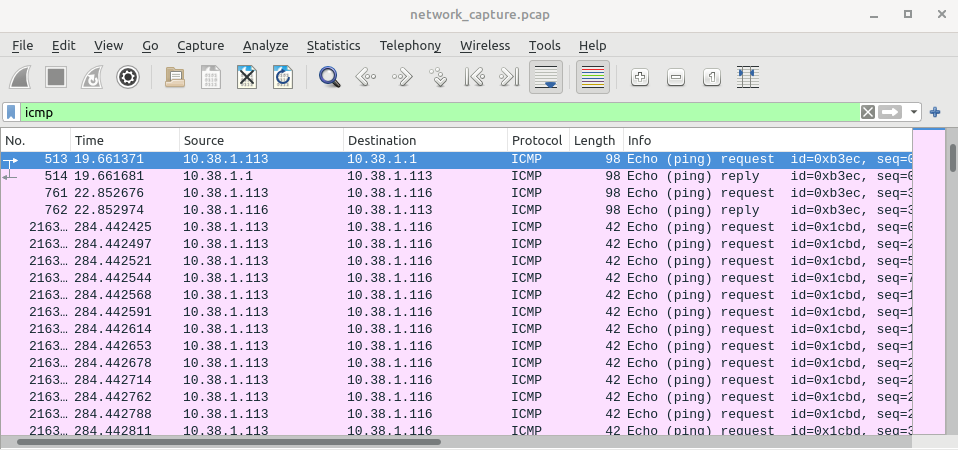The image size is (958, 450).
Task: Select the packet at time 284.442653
Action: [x=456, y=346]
